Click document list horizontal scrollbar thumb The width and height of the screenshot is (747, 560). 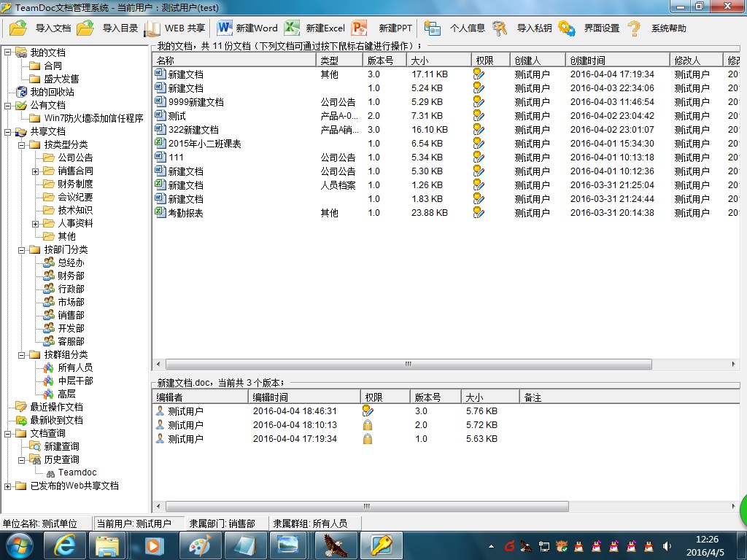pyautogui.click(x=409, y=365)
